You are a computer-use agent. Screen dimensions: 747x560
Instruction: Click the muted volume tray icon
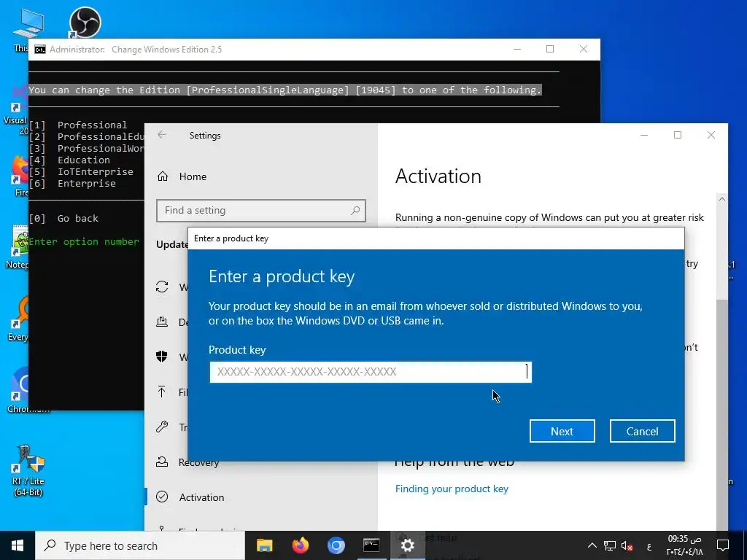click(627, 545)
